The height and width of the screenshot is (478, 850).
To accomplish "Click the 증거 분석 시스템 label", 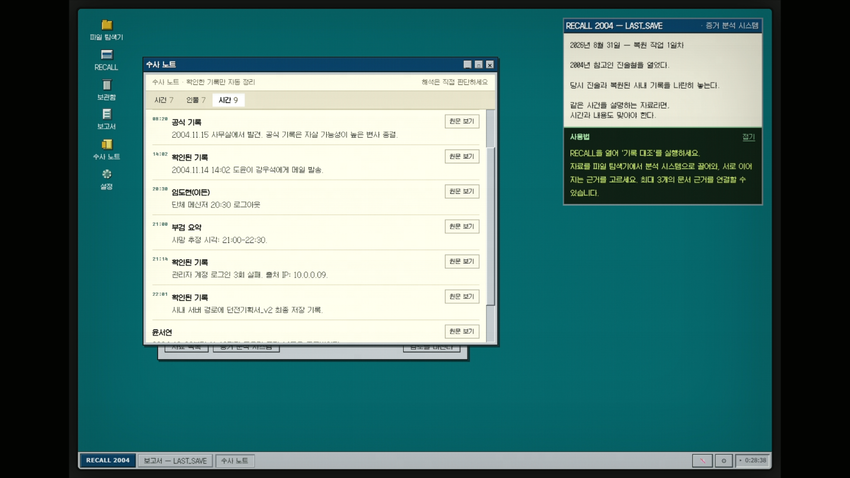I will 731,26.
